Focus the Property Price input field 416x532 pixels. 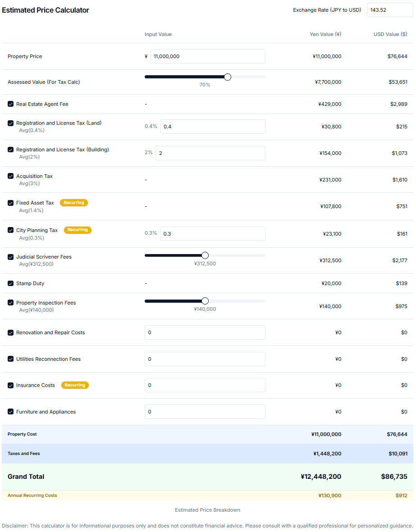click(x=207, y=56)
